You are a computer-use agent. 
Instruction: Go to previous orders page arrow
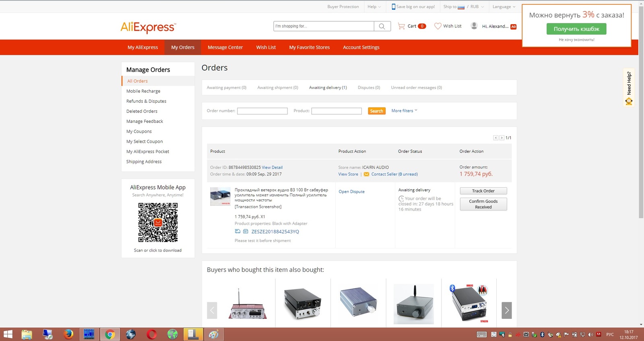[496, 138]
